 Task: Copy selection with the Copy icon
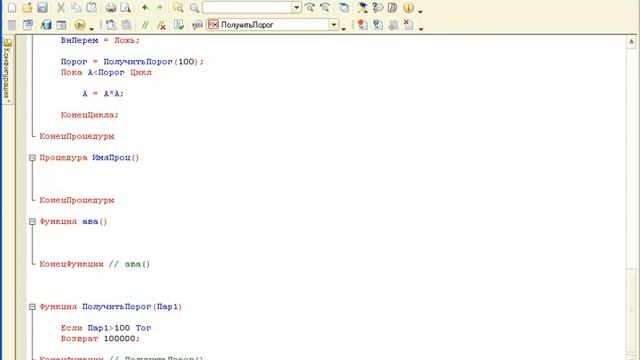76,7
